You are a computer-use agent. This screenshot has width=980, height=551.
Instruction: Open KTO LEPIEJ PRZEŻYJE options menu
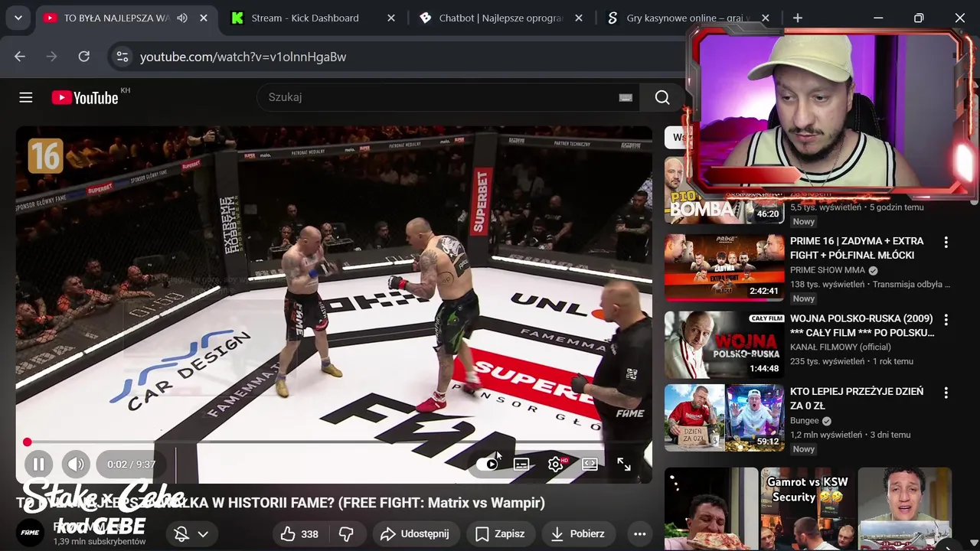[x=946, y=393]
